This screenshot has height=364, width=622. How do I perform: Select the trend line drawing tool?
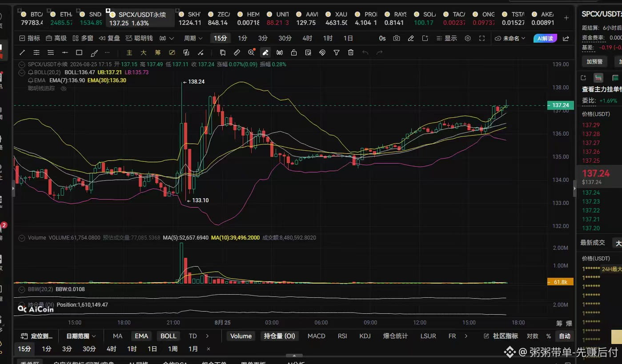(x=22, y=52)
